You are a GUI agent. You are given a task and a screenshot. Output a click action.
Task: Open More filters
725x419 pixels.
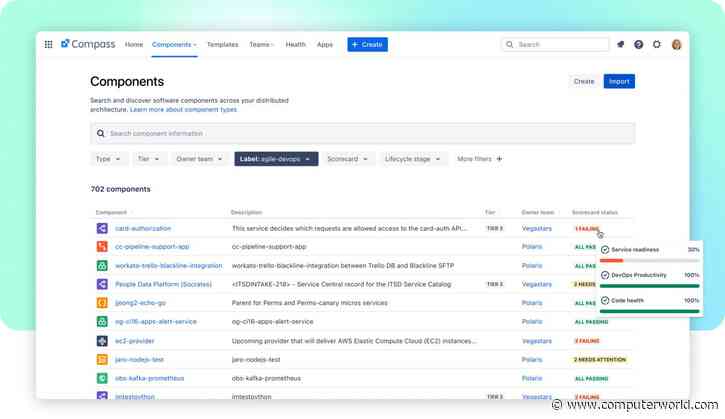coord(479,159)
